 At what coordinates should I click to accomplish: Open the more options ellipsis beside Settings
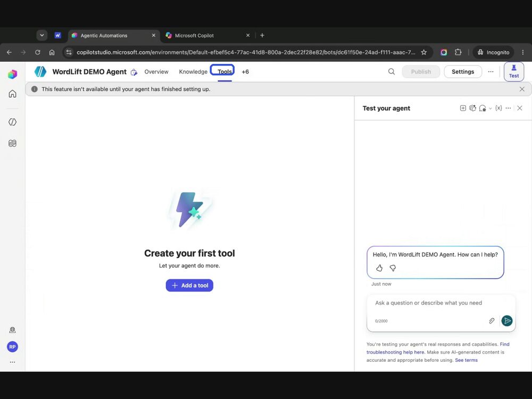(491, 72)
